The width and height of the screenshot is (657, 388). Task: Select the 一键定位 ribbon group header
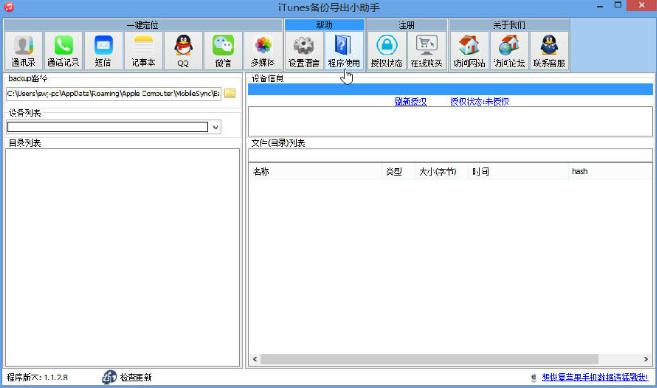[x=142, y=25]
